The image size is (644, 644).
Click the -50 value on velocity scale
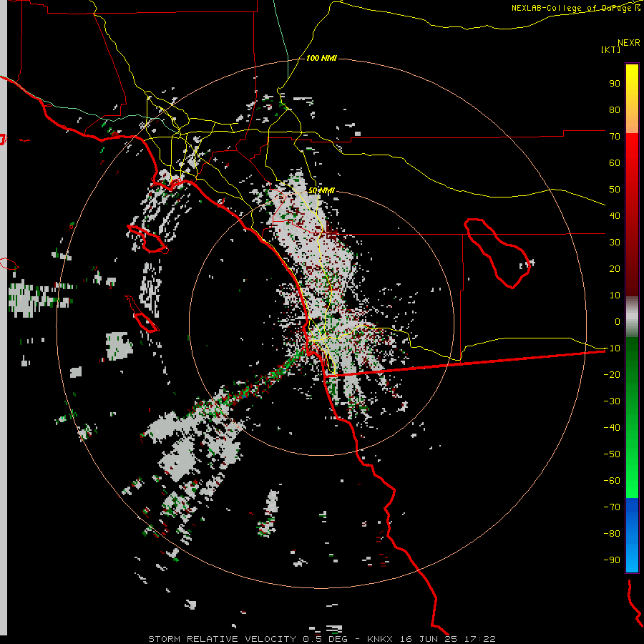tap(612, 454)
